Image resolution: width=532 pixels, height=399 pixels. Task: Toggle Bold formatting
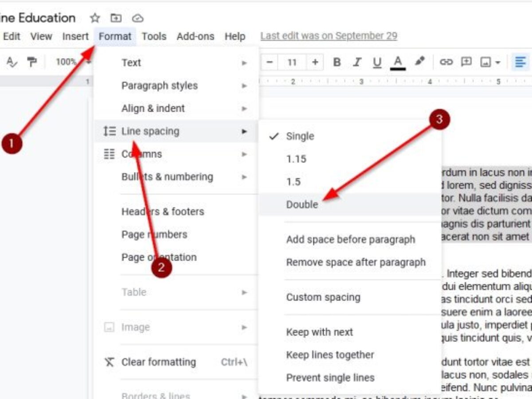pos(337,62)
